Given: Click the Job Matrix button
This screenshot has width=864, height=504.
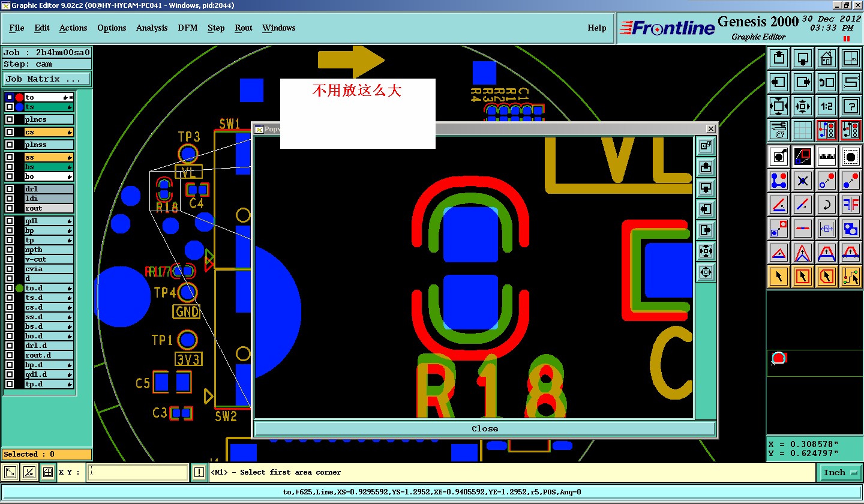Looking at the screenshot, I should point(47,79).
